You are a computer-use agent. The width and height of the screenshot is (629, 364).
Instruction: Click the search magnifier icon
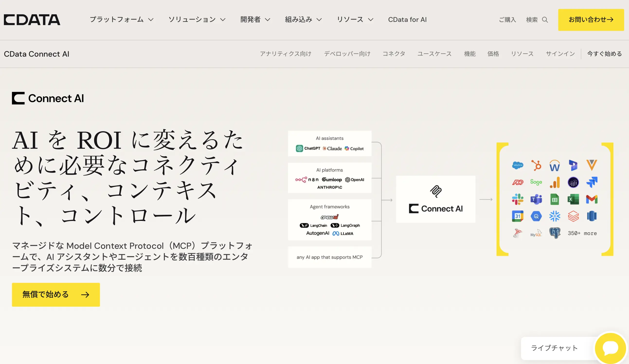click(x=545, y=20)
